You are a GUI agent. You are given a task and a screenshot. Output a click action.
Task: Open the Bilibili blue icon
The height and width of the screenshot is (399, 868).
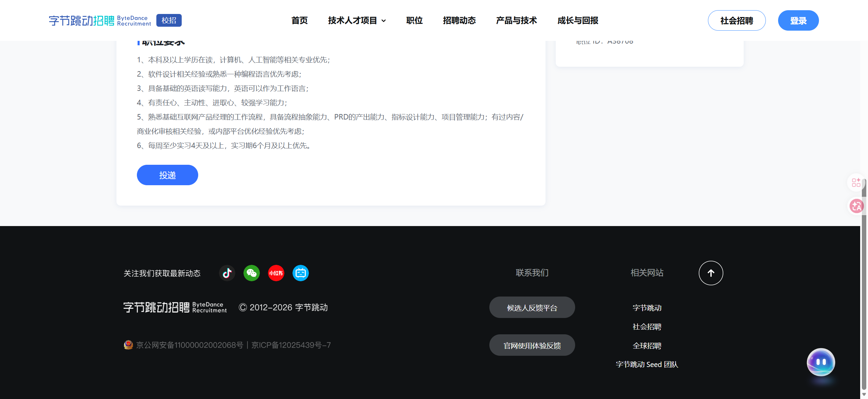(301, 273)
